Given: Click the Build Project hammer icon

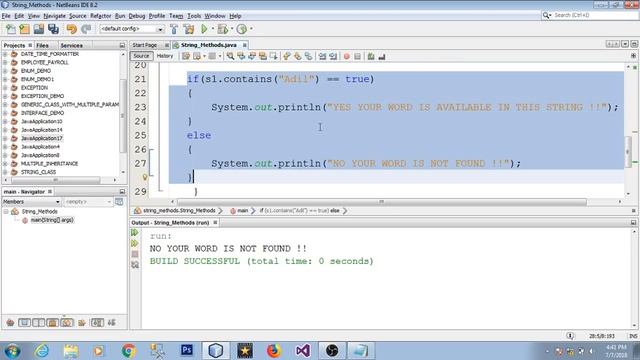Looking at the screenshot, I should coord(174,29).
